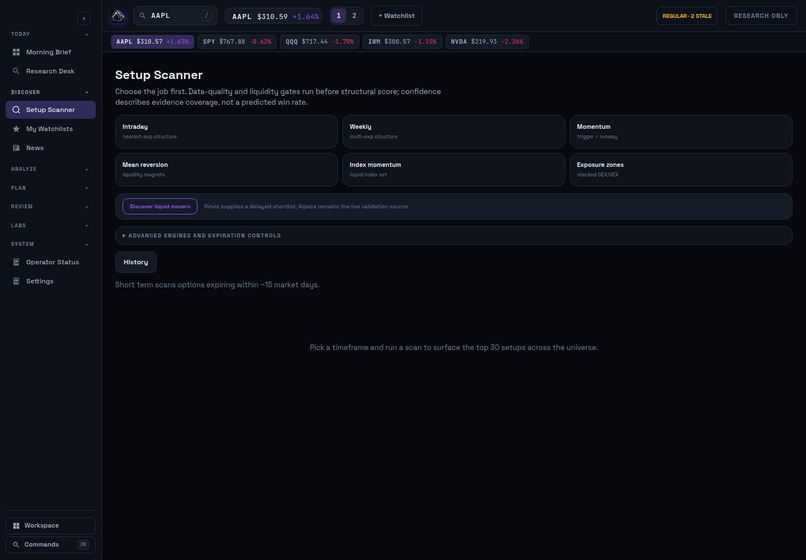Image resolution: width=806 pixels, height=560 pixels.
Task: Click the app logo icon in top bar
Action: pyautogui.click(x=118, y=16)
